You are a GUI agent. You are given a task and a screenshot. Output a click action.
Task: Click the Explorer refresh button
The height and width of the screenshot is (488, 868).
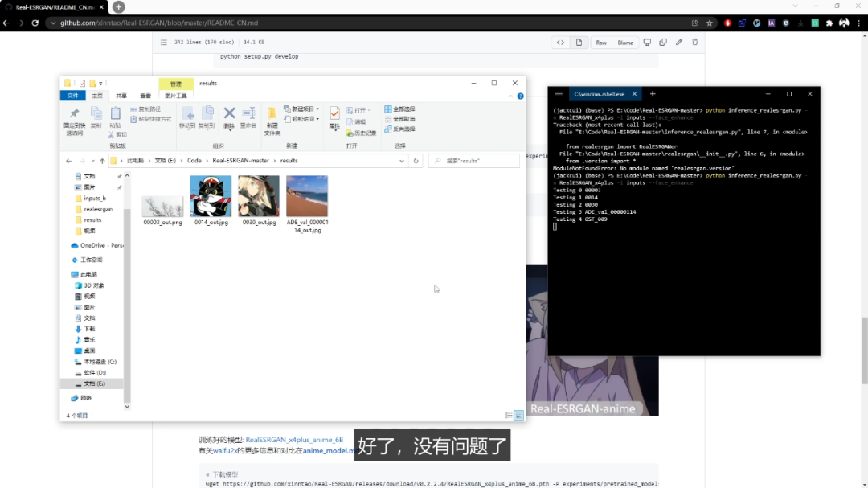tap(416, 161)
